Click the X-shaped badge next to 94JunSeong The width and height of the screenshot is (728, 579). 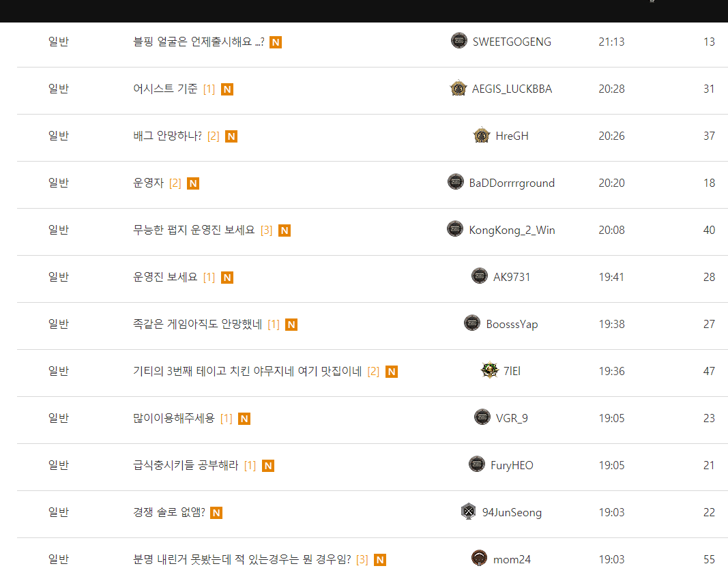469,511
